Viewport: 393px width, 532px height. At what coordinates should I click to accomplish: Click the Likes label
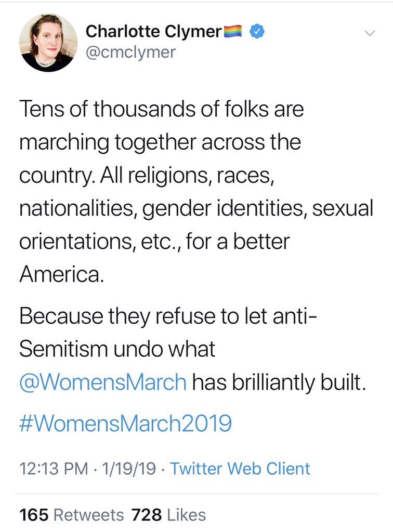[x=187, y=515]
